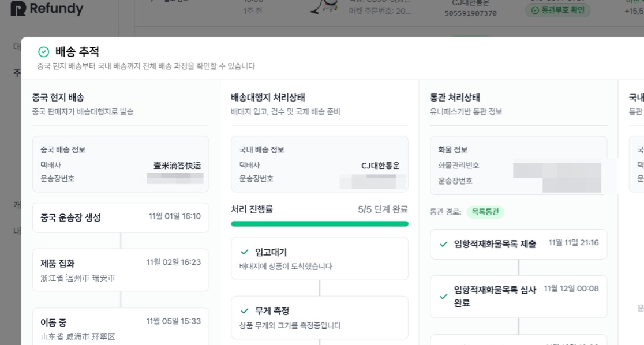This screenshot has width=644, height=345.
Task: Click the checkmark icon next to 무게 측정
Action: 245,311
